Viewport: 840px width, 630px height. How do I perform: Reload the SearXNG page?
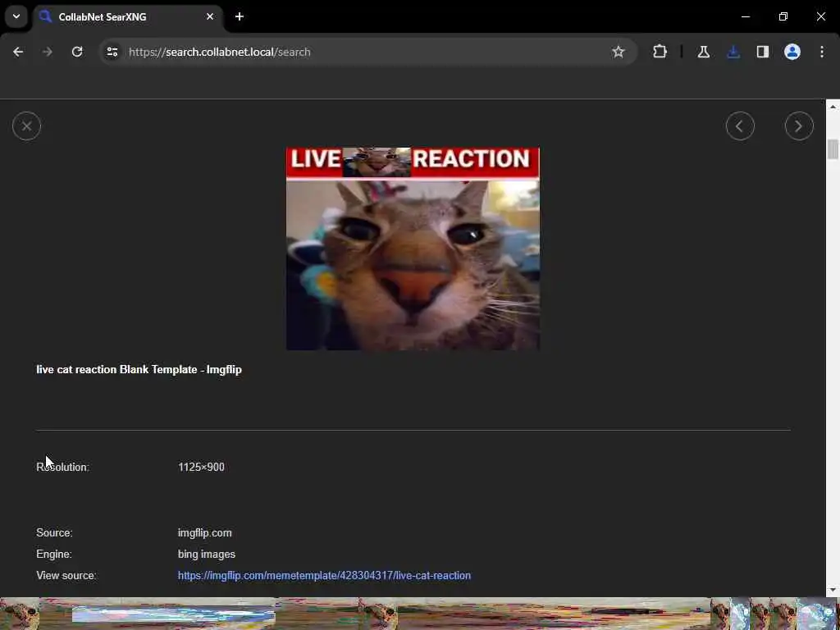pos(77,52)
